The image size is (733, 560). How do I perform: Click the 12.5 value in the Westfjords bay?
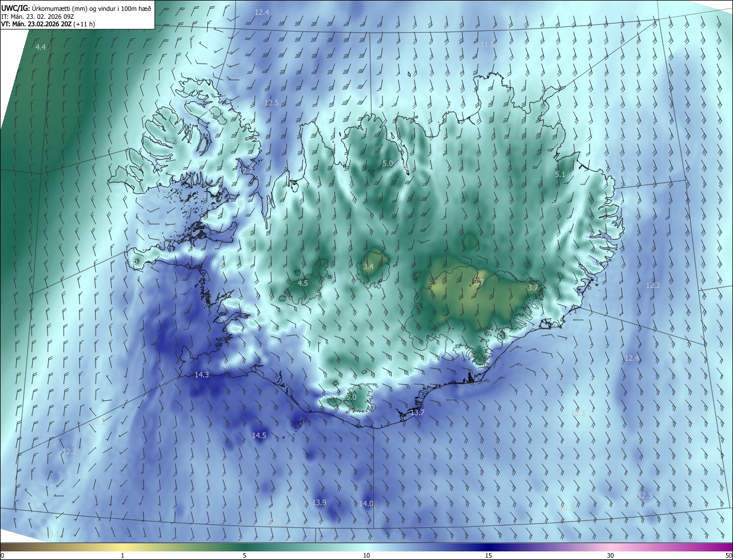pyautogui.click(x=271, y=103)
